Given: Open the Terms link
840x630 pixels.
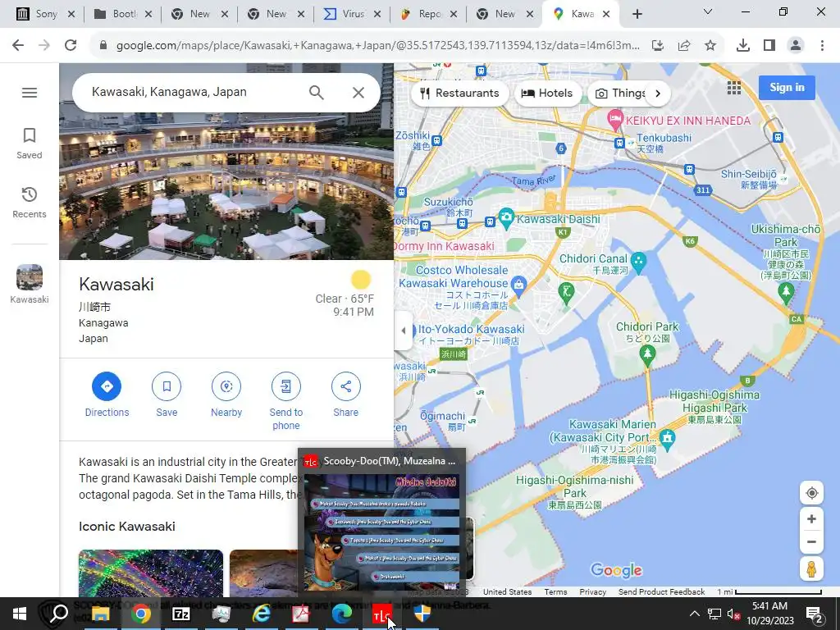Looking at the screenshot, I should pyautogui.click(x=555, y=592).
